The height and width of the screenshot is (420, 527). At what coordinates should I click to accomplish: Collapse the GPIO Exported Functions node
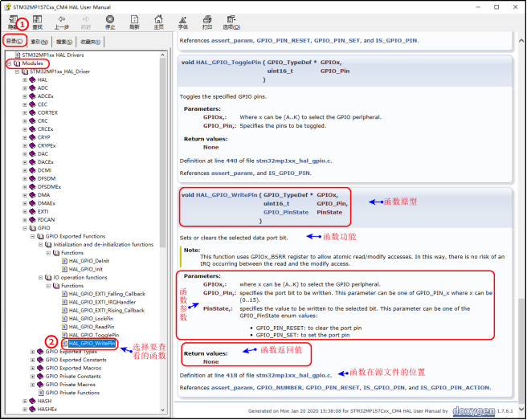pyautogui.click(x=33, y=236)
